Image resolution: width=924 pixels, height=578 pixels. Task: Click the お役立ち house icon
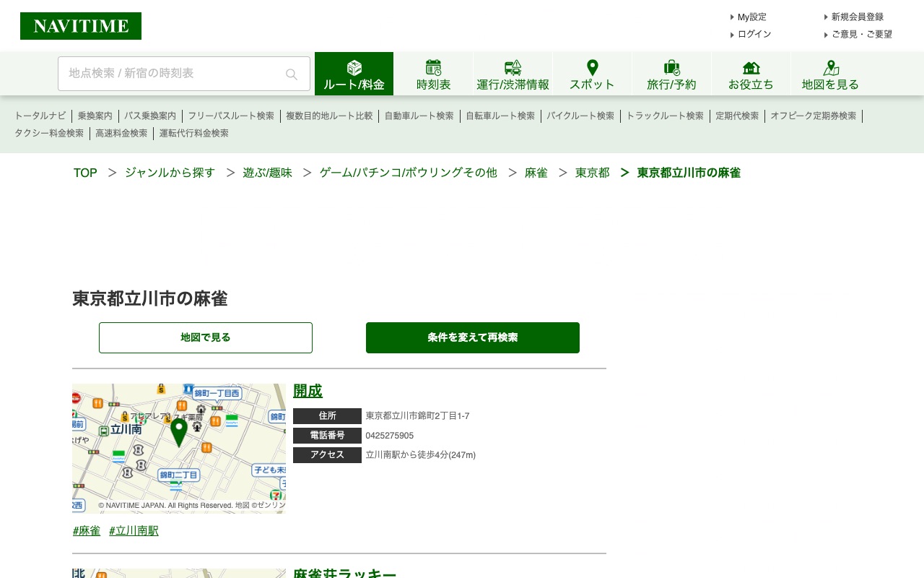tap(751, 66)
